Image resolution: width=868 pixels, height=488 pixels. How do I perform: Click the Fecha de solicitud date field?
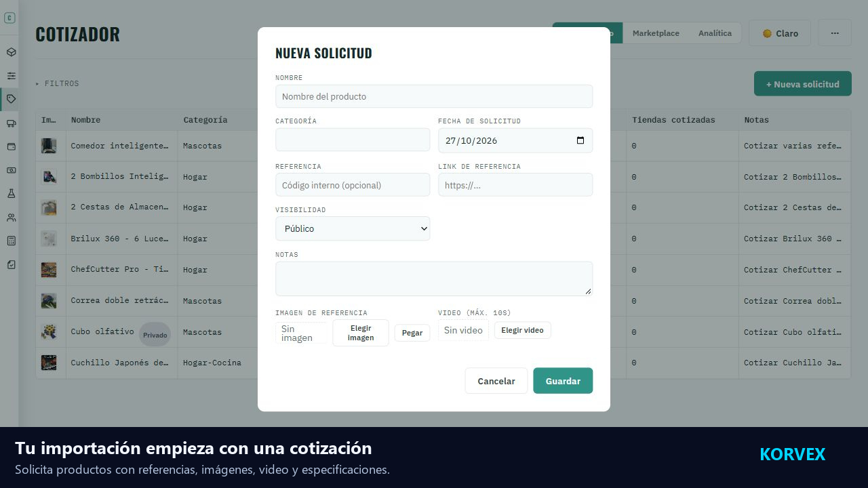pos(515,140)
